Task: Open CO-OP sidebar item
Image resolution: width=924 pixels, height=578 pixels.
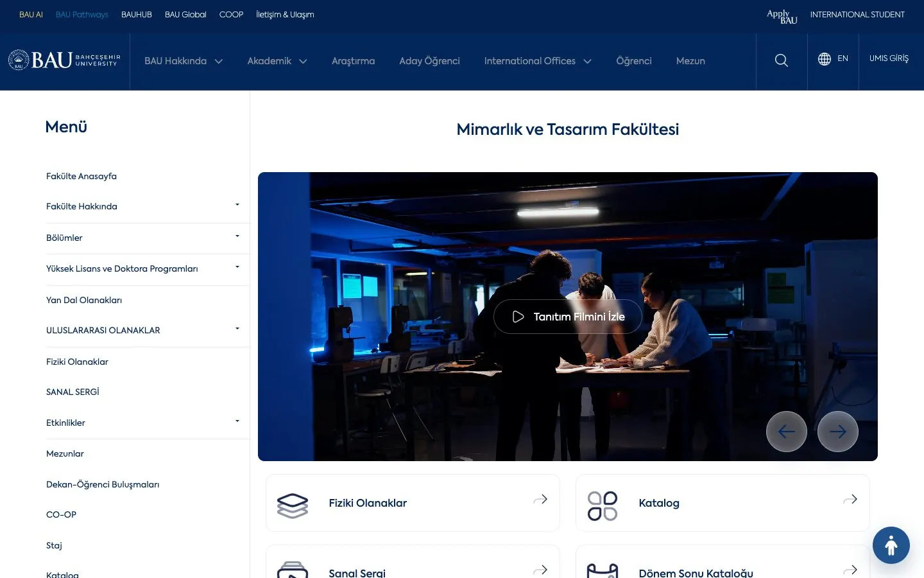Action: 61,514
